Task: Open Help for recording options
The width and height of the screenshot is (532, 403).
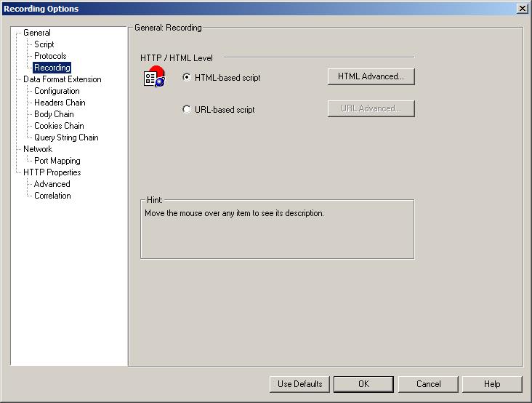Action: [492, 384]
